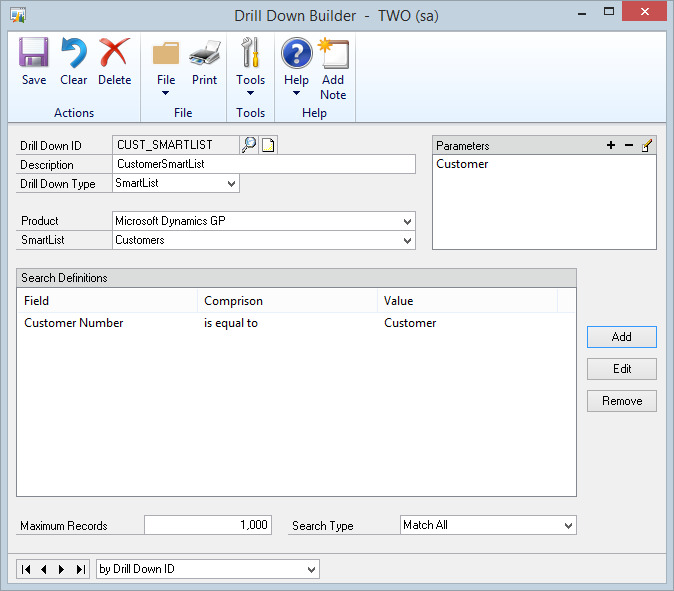674x591 pixels.
Task: Edit parameter with the pencil icon
Action: [647, 145]
